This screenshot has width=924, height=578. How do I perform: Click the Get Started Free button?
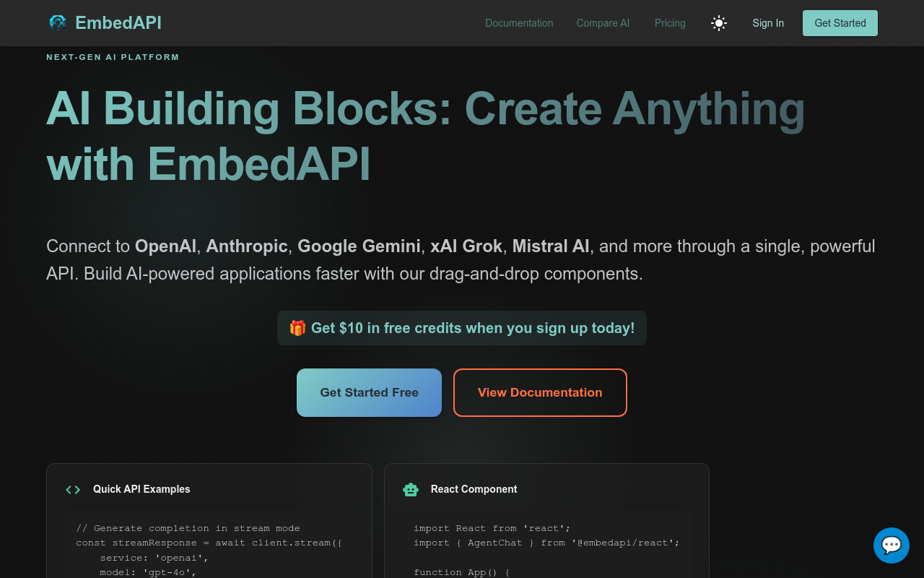(369, 392)
